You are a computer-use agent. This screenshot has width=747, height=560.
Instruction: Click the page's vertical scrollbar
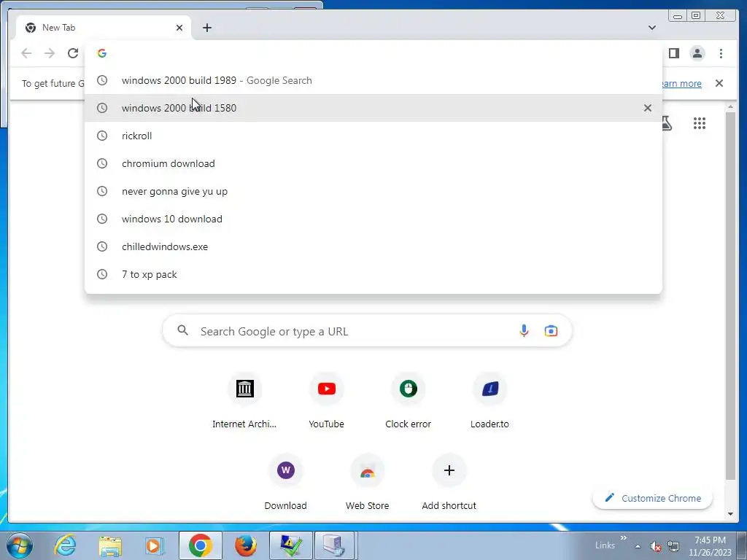pyautogui.click(x=730, y=295)
